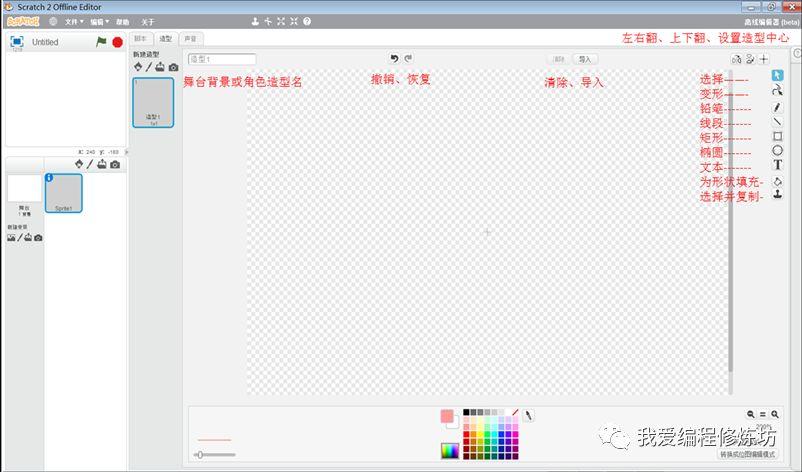Convert to bitmap mode button
This screenshot has height=472, width=802.
[x=747, y=454]
